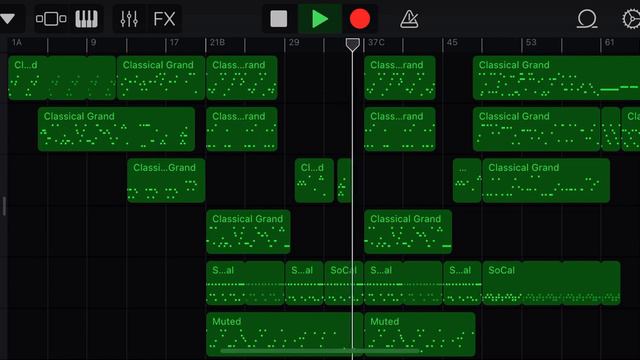Open the loop browser icon
The height and width of the screenshot is (360, 640).
coord(587,19)
